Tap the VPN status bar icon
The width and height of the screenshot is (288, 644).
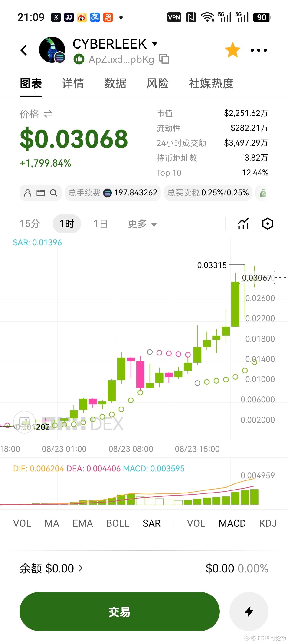174,17
